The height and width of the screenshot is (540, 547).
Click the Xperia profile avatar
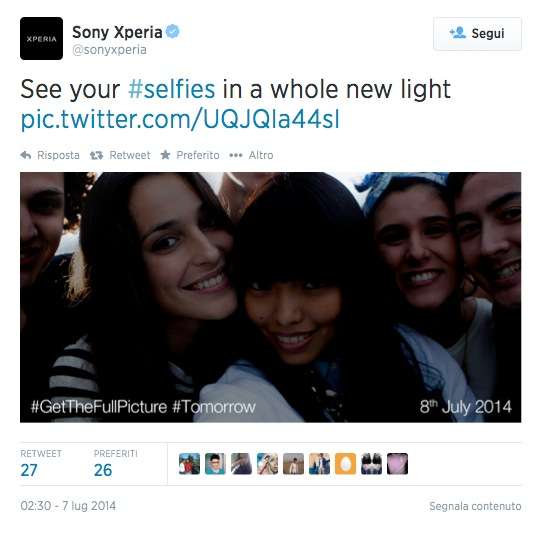[x=42, y=38]
